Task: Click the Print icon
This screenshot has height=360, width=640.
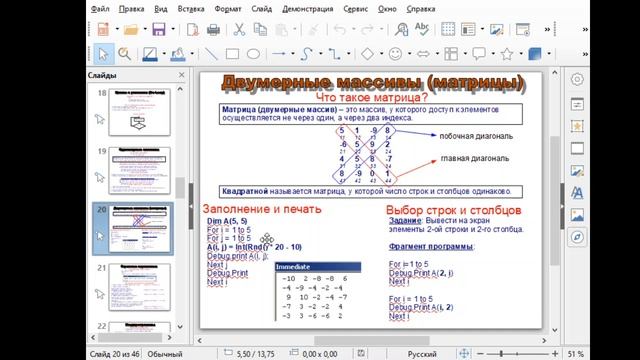Action: pos(213,29)
